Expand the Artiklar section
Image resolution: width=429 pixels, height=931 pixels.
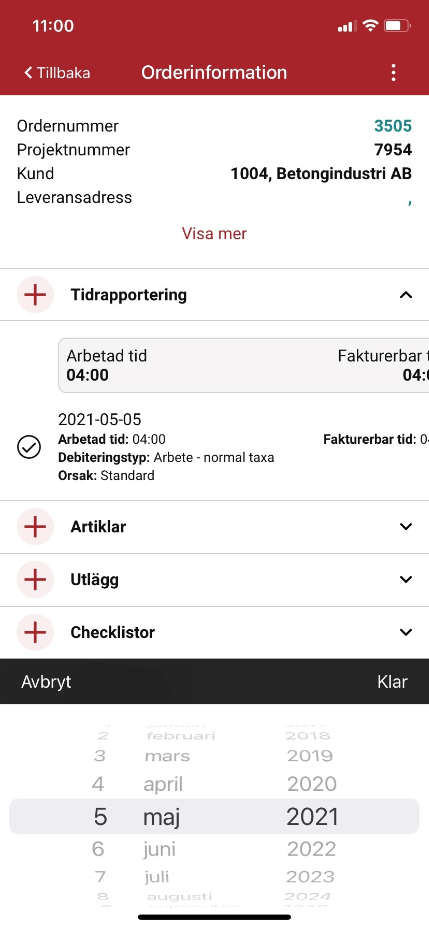(406, 527)
